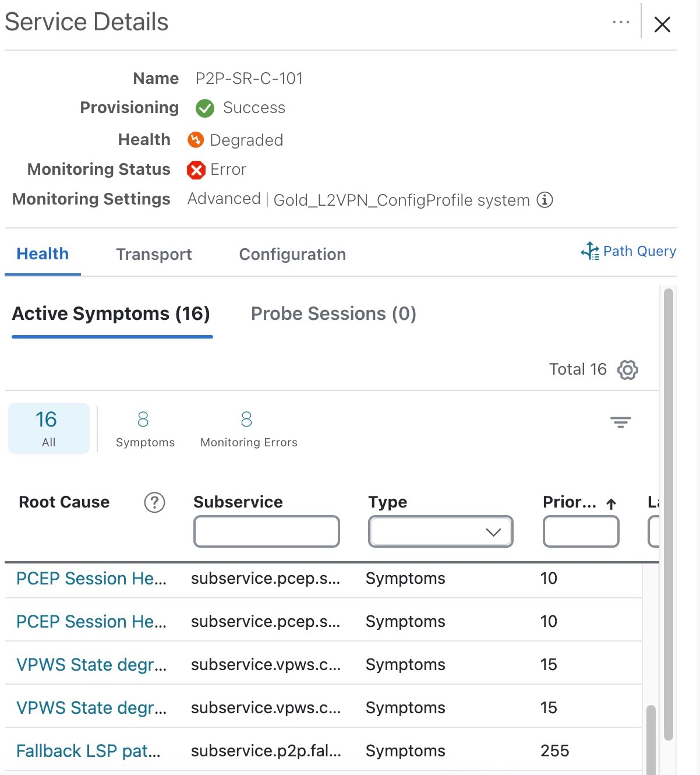
Task: Click the Provisioning Success check icon
Action: (x=204, y=108)
